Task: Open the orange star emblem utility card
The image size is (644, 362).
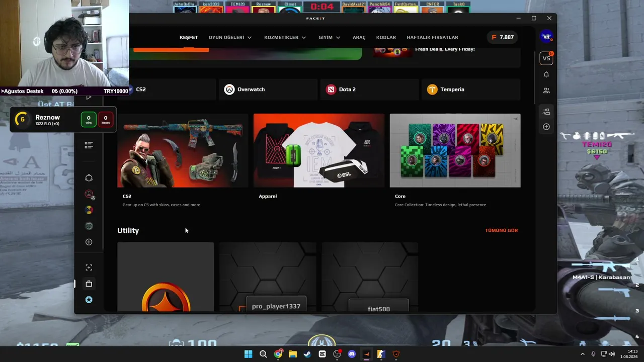Action: click(166, 277)
